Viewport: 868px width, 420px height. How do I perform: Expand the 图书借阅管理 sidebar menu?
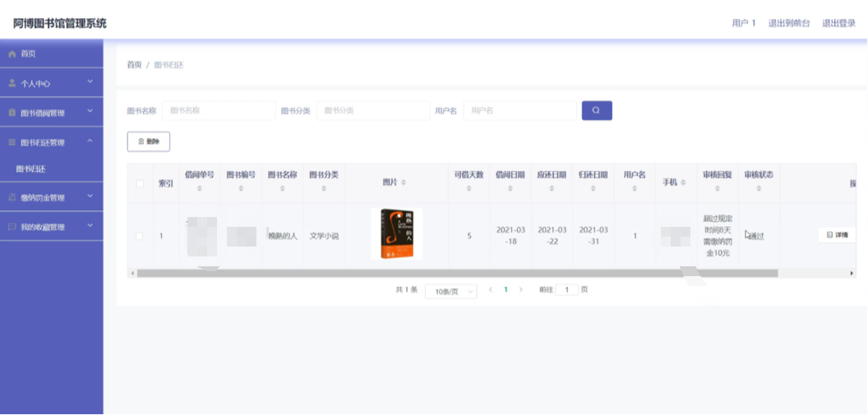[51, 113]
